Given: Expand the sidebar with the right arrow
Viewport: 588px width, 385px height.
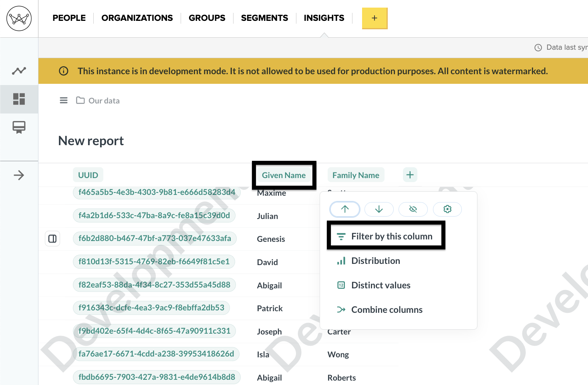Looking at the screenshot, I should coord(19,175).
